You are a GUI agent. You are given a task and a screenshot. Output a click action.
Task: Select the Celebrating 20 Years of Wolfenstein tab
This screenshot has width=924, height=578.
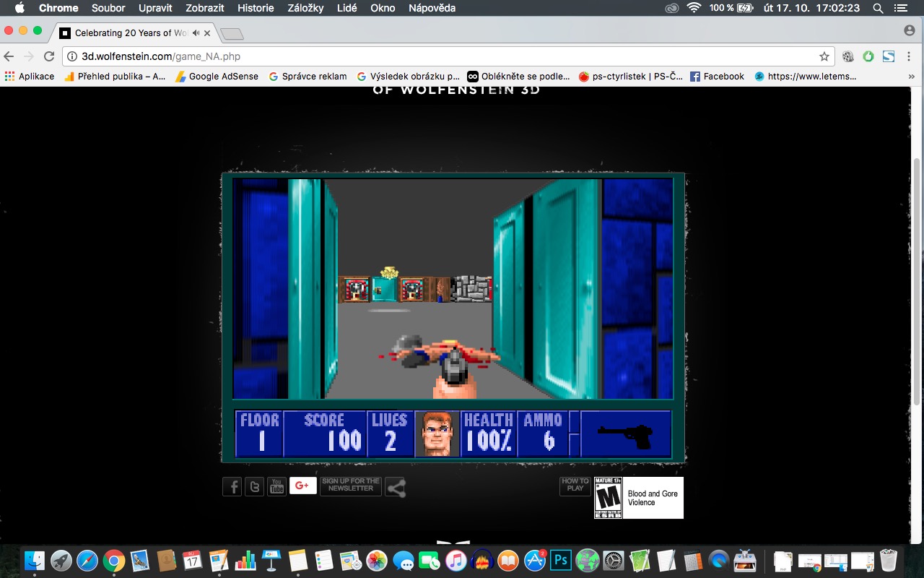tap(135, 33)
